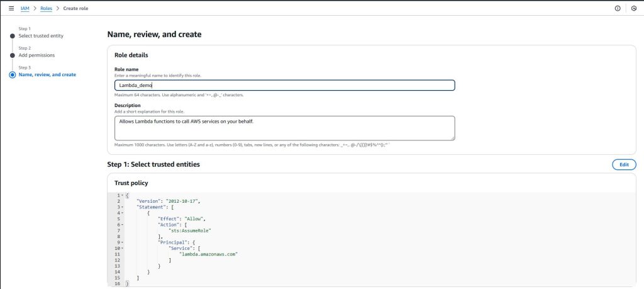Click the Step 1 circle indicator
This screenshot has height=289, width=644.
point(12,36)
